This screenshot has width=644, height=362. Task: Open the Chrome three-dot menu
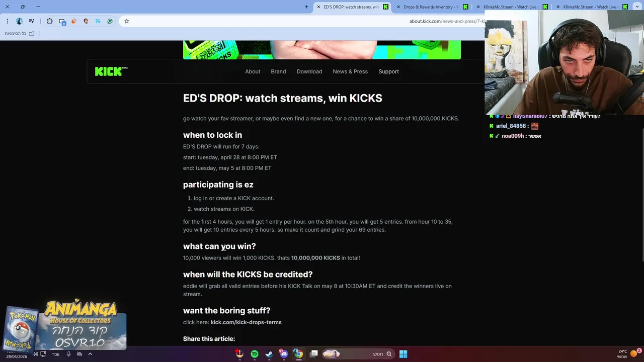click(x=7, y=21)
